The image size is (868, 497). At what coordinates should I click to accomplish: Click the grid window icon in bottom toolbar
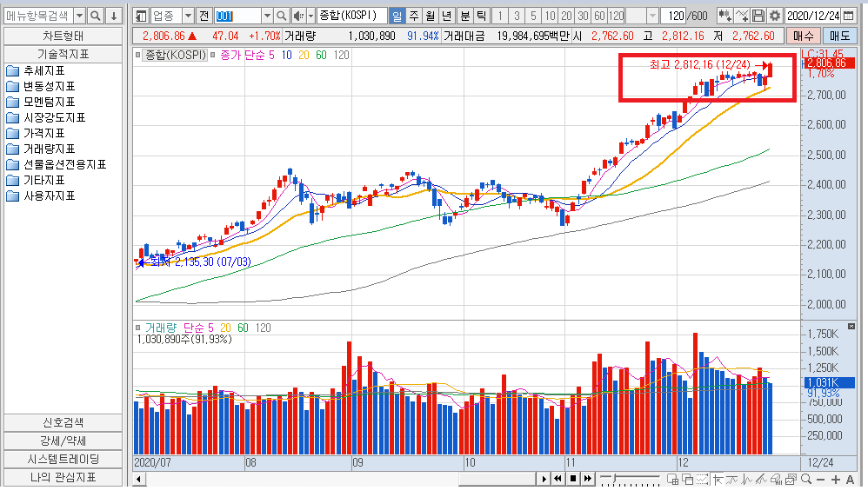(x=673, y=480)
